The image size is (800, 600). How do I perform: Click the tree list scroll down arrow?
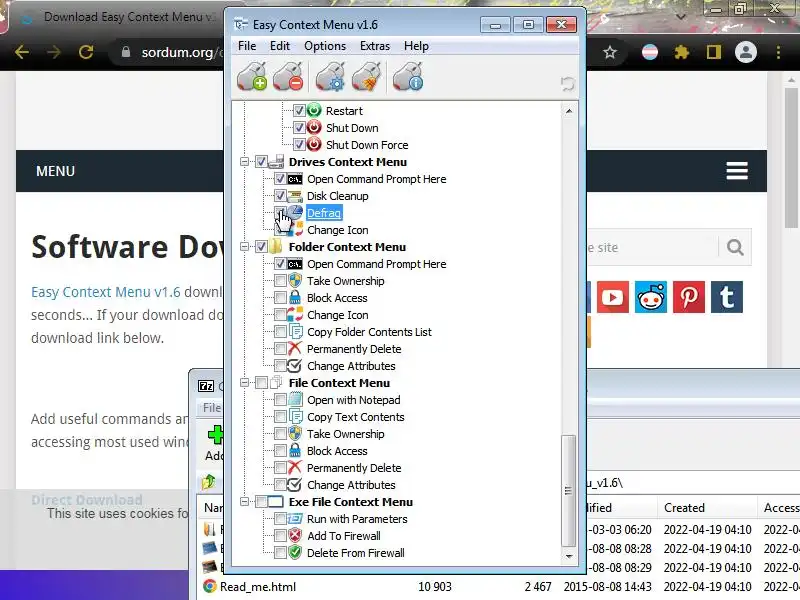point(568,556)
